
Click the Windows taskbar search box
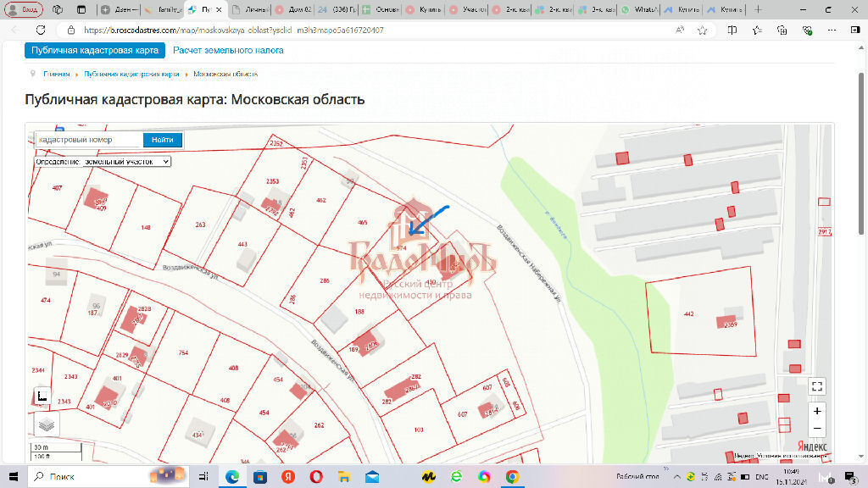point(85,477)
